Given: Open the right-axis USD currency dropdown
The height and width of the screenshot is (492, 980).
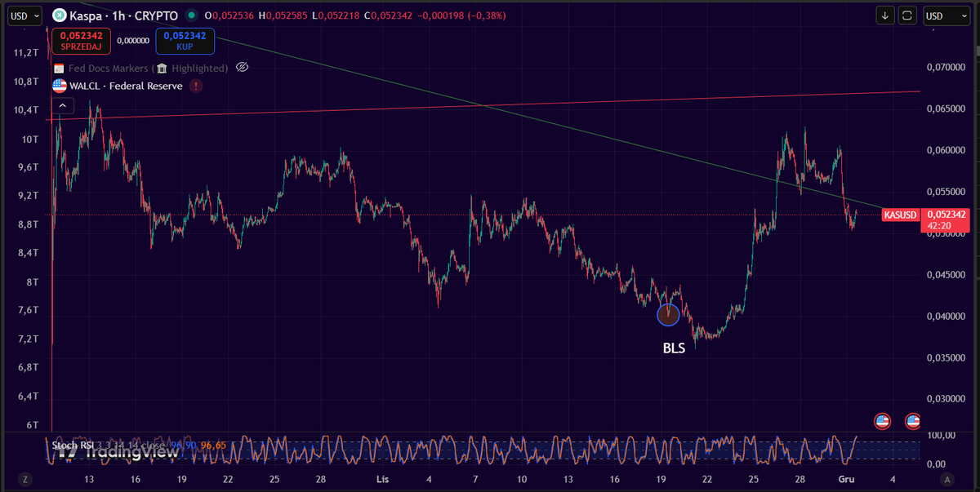Looking at the screenshot, I should [947, 16].
